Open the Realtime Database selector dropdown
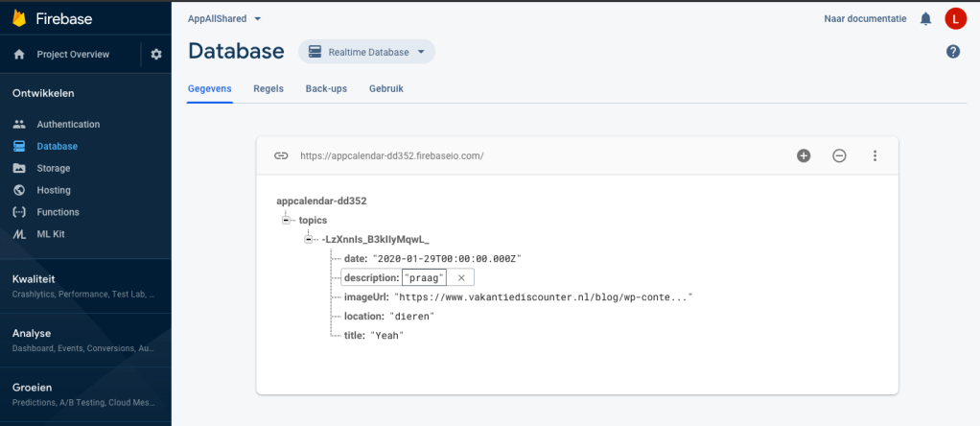 point(366,52)
